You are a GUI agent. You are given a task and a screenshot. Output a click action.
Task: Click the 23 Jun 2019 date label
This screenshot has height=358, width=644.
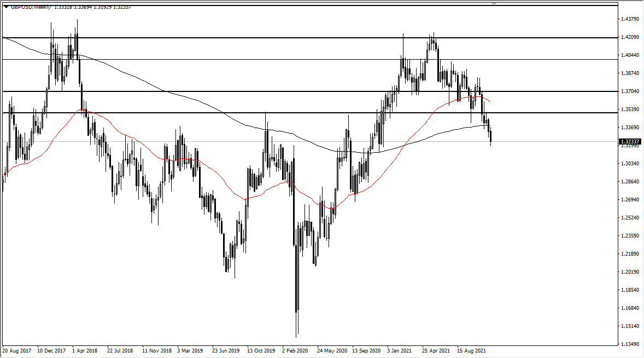pyautogui.click(x=226, y=350)
